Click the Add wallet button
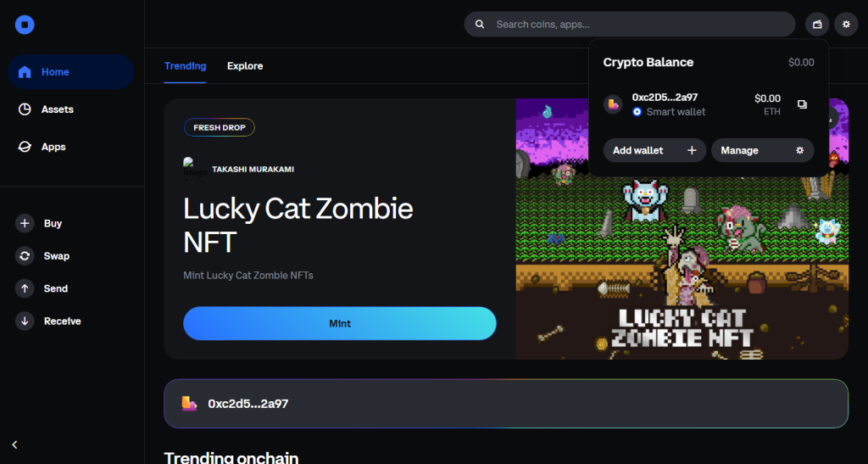The height and width of the screenshot is (464, 868). coord(654,151)
